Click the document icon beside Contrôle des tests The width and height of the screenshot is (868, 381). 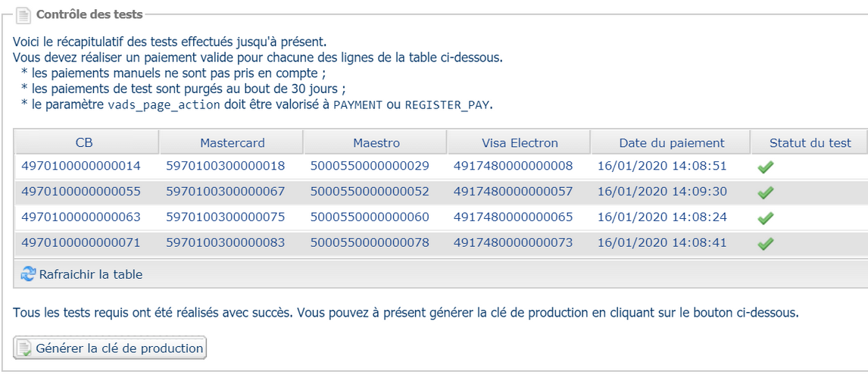(23, 14)
